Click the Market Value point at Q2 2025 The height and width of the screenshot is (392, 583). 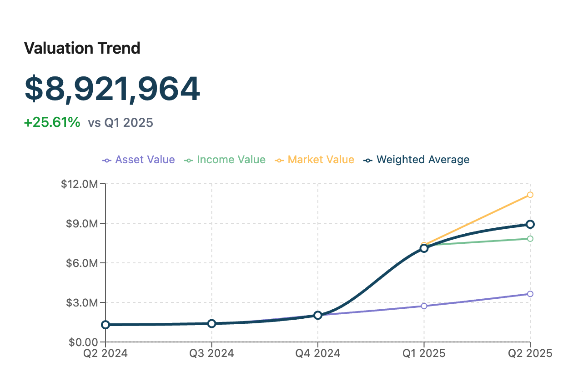(x=530, y=195)
